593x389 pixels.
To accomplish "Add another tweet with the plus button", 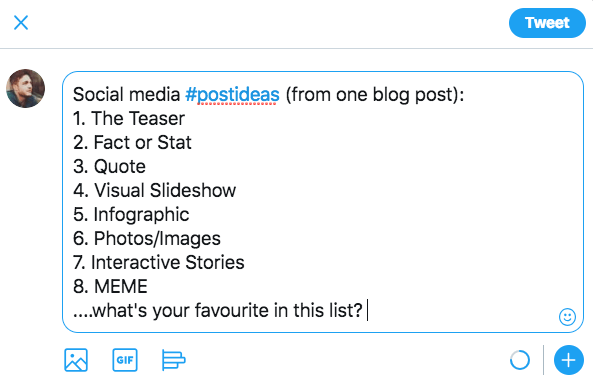I will [568, 360].
